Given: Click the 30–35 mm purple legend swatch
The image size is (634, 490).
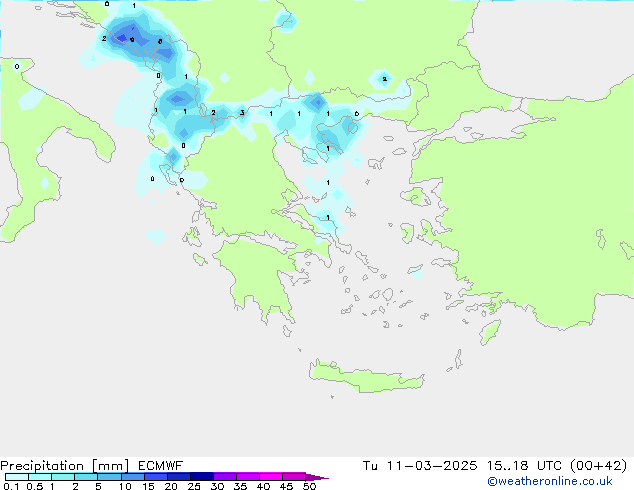Looking at the screenshot, I should [x=225, y=477].
